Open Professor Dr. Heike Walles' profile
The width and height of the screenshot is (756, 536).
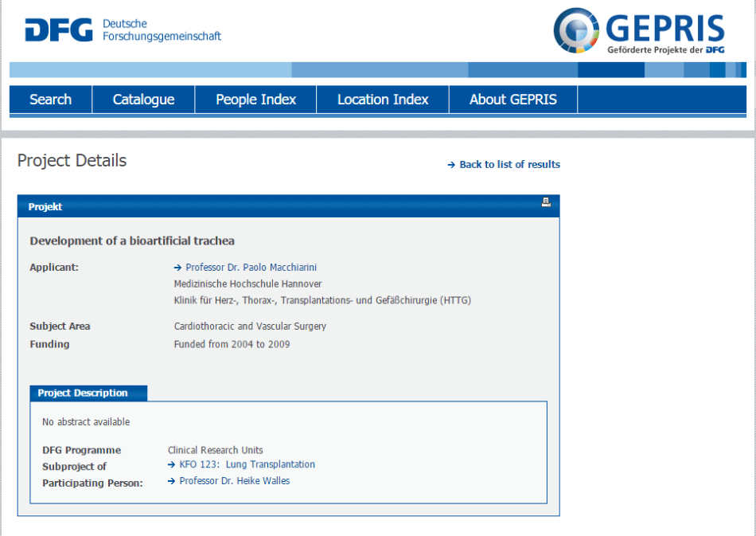(234, 480)
